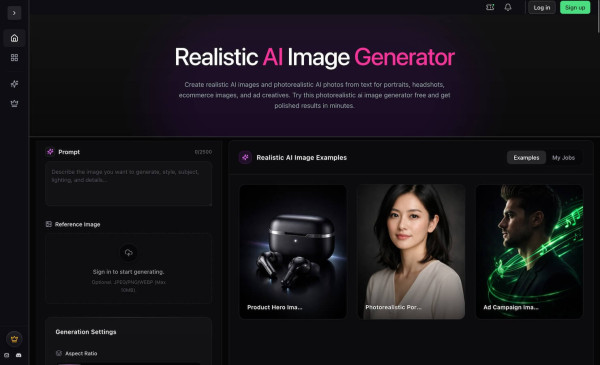Click the Reference Image label icon
600x365 pixels.
tap(49, 224)
